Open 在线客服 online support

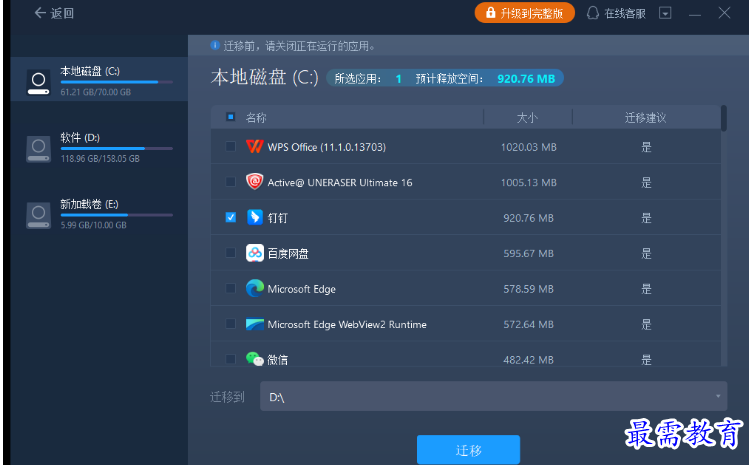[x=616, y=13]
